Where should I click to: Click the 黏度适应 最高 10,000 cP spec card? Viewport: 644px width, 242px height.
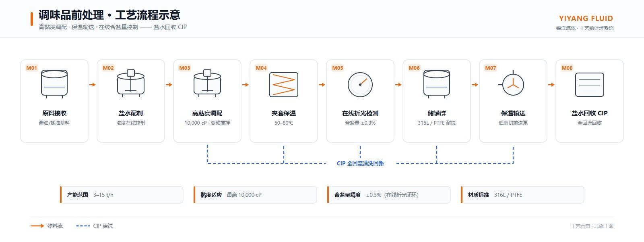pyautogui.click(x=255, y=195)
